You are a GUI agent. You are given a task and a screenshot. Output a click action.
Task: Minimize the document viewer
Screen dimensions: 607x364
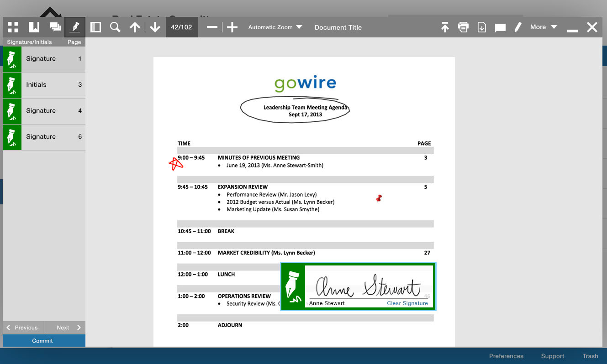click(x=572, y=30)
